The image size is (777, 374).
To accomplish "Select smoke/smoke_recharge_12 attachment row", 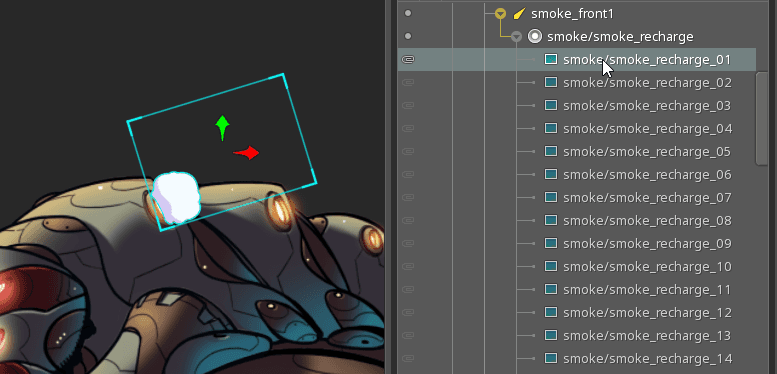I will pos(576,313).
